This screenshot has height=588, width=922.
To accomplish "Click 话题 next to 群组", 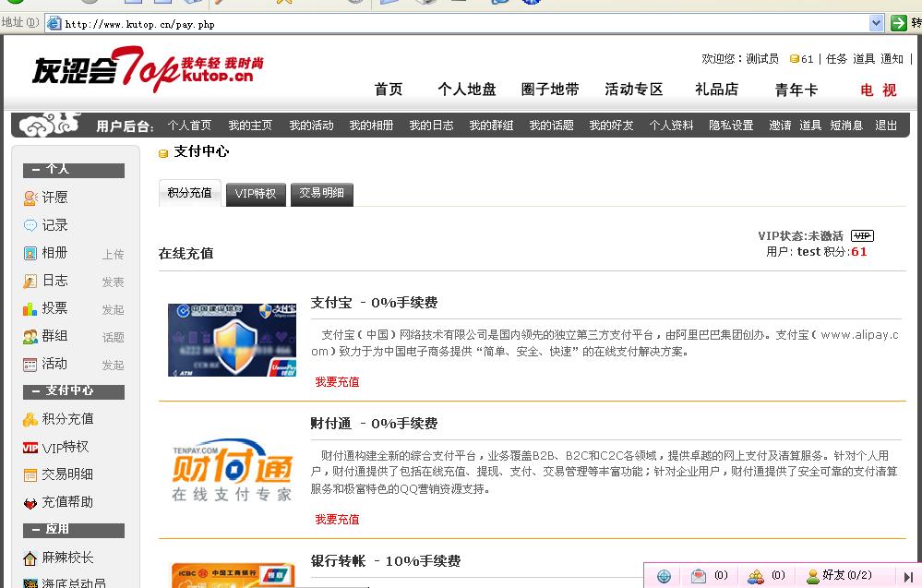I will 113,338.
